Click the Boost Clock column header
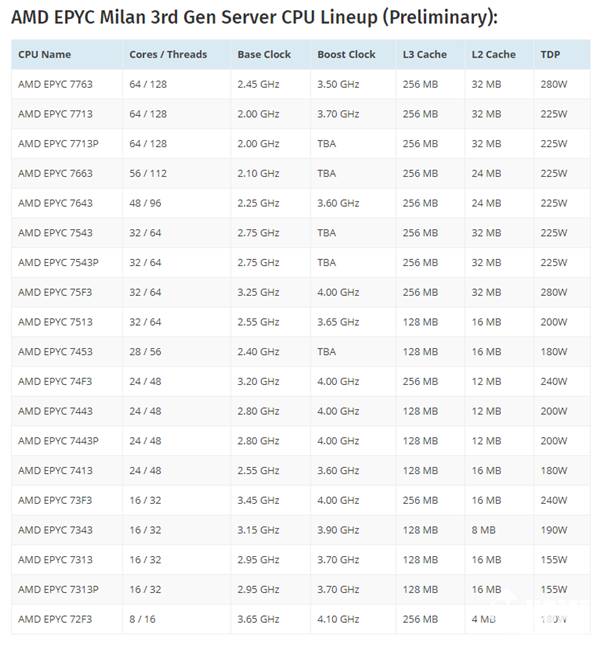The height and width of the screenshot is (646, 600). tap(346, 54)
